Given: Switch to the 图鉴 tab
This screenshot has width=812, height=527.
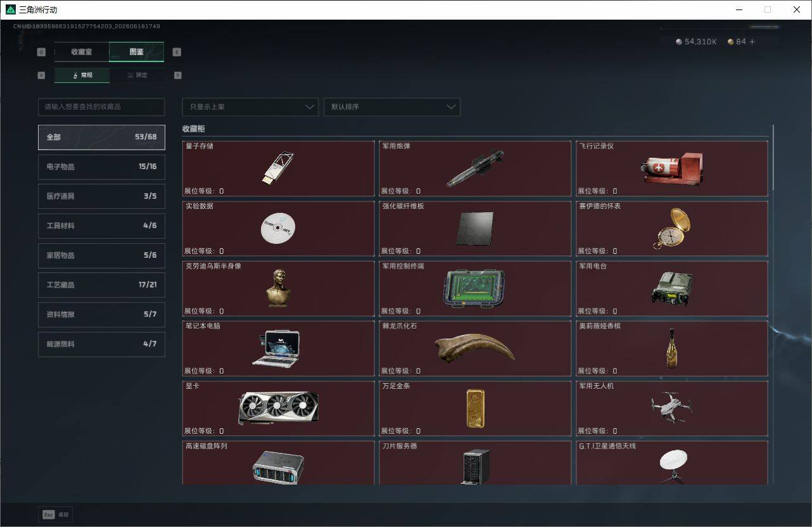Looking at the screenshot, I should pyautogui.click(x=137, y=52).
